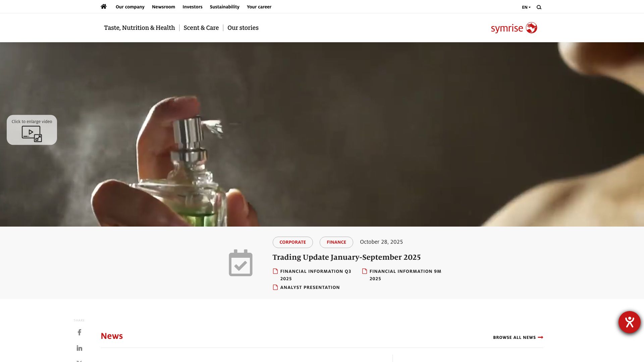The height and width of the screenshot is (362, 644).
Task: Click the FINANCE tag button
Action: click(x=336, y=242)
